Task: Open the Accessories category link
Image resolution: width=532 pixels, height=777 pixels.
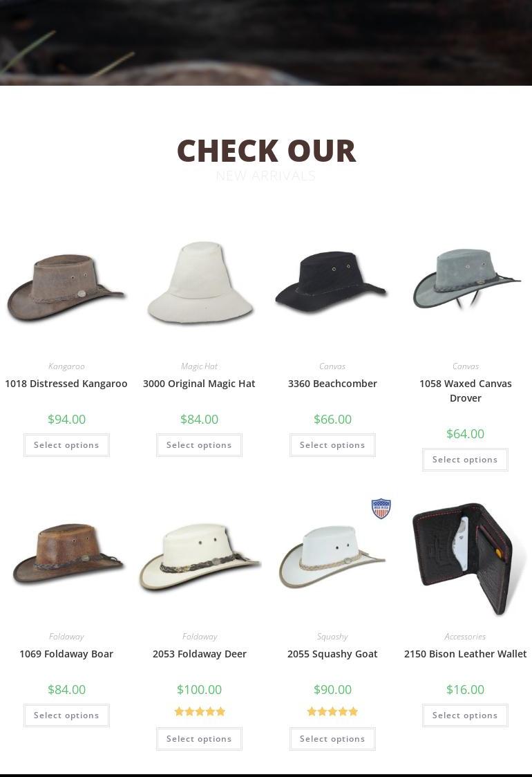Action: coord(465,636)
